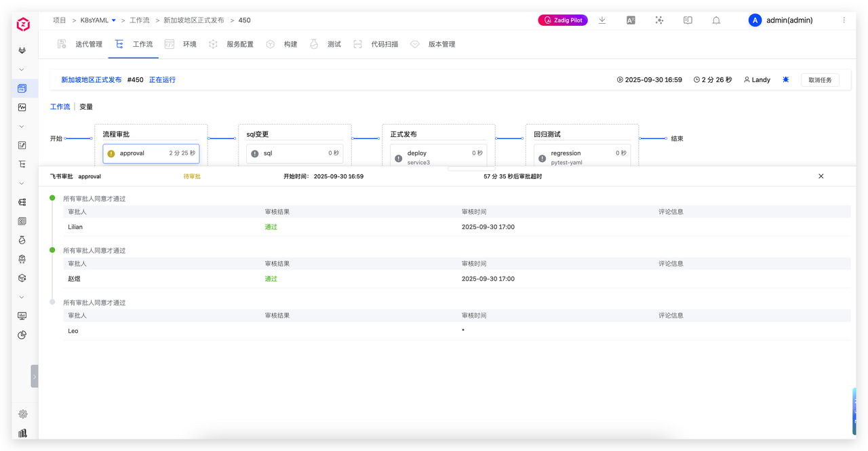The height and width of the screenshot is (451, 868).
Task: Select the sql job node
Action: (x=294, y=153)
